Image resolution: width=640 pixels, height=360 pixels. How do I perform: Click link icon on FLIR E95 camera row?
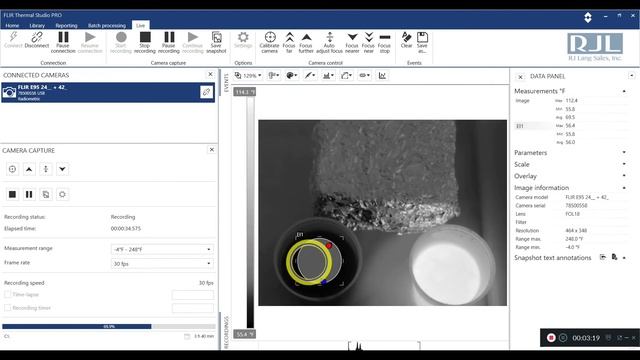click(206, 92)
